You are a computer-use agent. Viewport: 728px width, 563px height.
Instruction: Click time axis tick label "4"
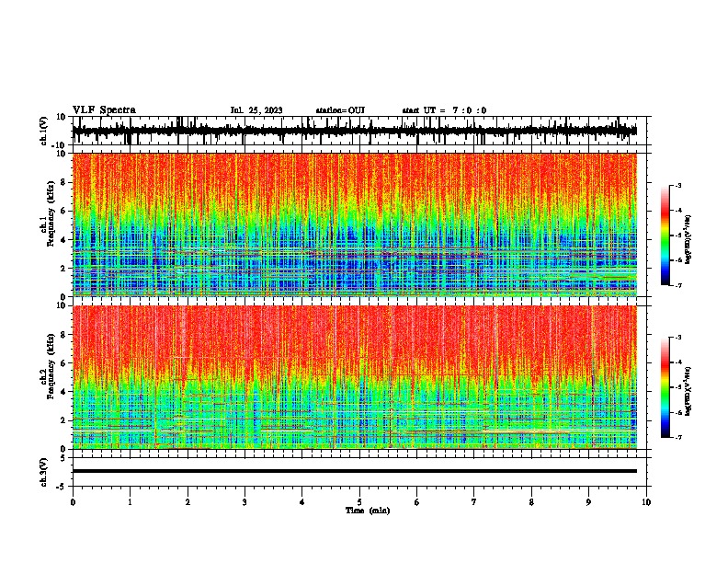click(302, 502)
